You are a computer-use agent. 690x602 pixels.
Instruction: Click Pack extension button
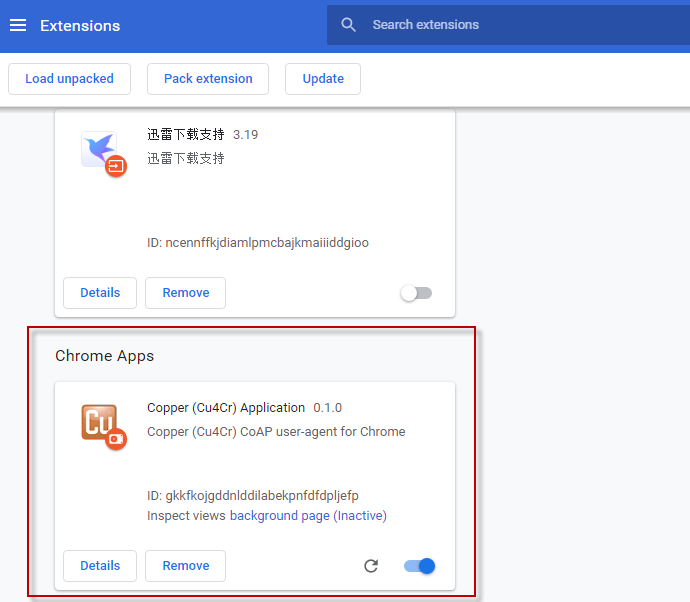[208, 79]
